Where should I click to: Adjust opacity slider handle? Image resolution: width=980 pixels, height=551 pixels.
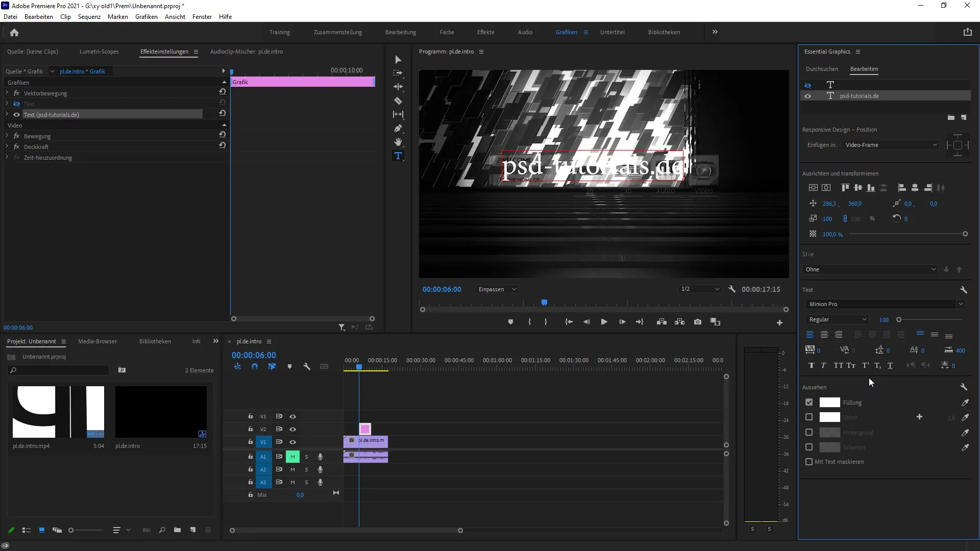pyautogui.click(x=965, y=234)
